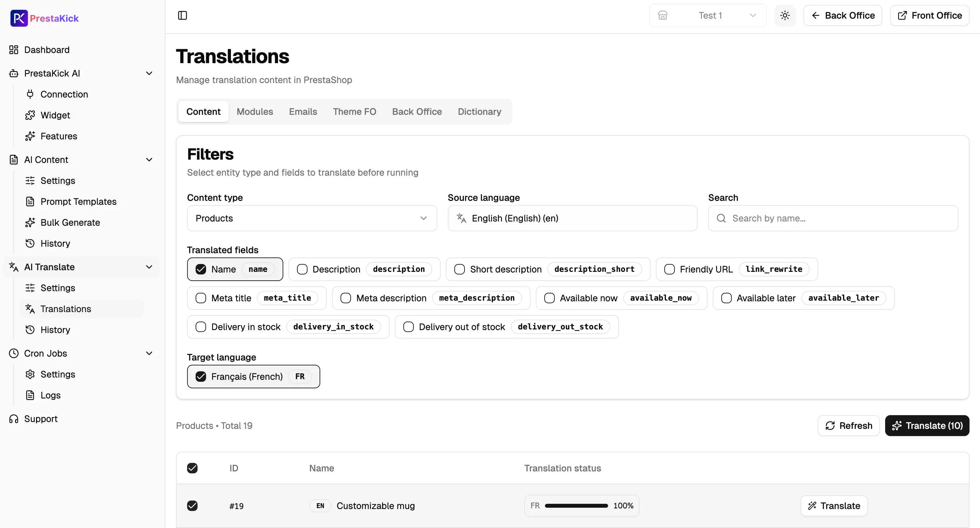Open the Content type Products dropdown
Screen dimensions: 980x528
point(312,218)
